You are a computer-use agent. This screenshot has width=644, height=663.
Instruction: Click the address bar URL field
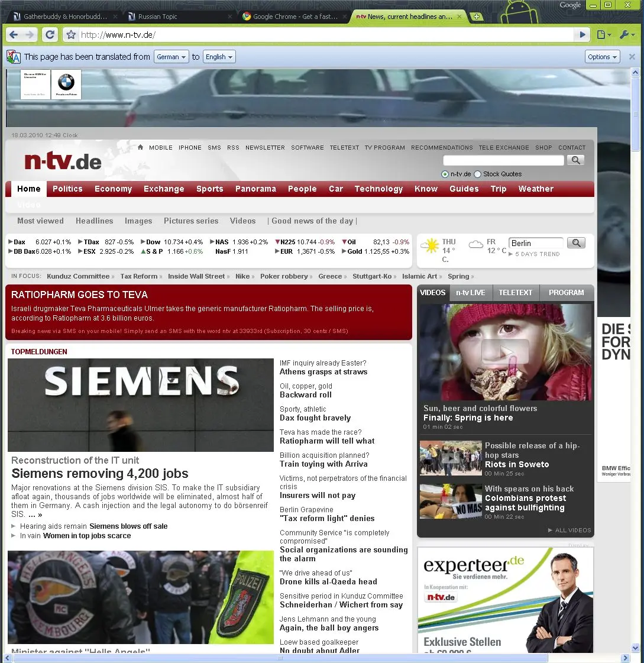pyautogui.click(x=326, y=35)
